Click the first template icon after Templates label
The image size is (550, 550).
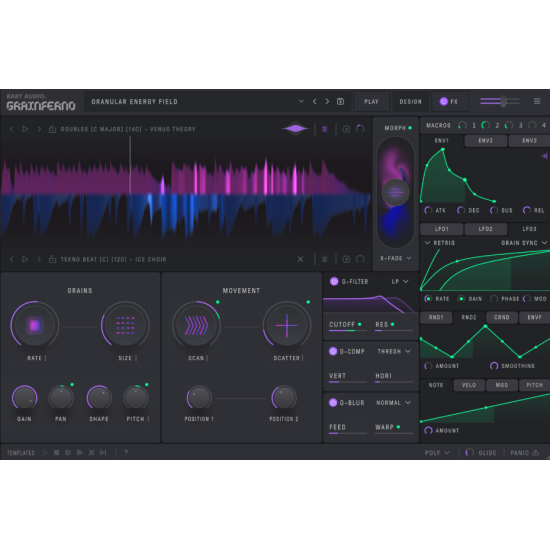click(45, 452)
